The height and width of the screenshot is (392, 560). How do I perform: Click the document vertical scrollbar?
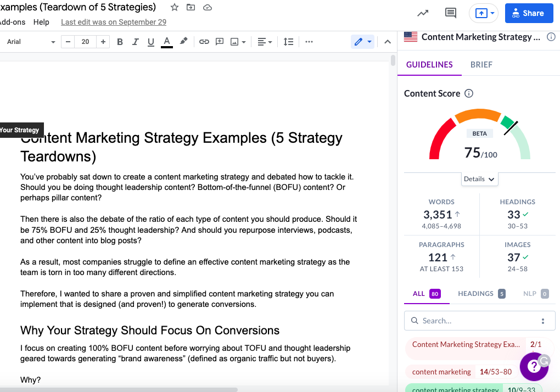click(x=393, y=60)
